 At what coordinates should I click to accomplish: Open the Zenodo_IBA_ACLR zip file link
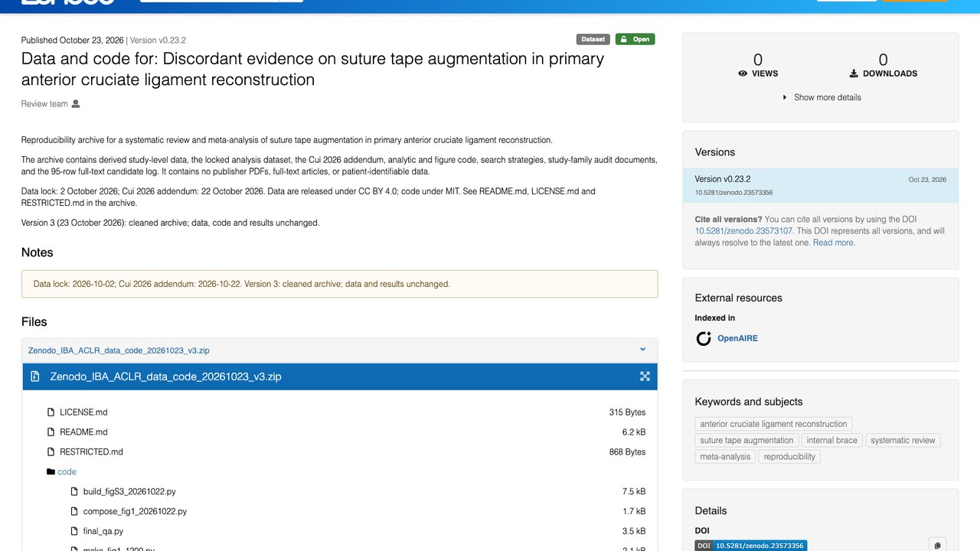click(x=119, y=350)
